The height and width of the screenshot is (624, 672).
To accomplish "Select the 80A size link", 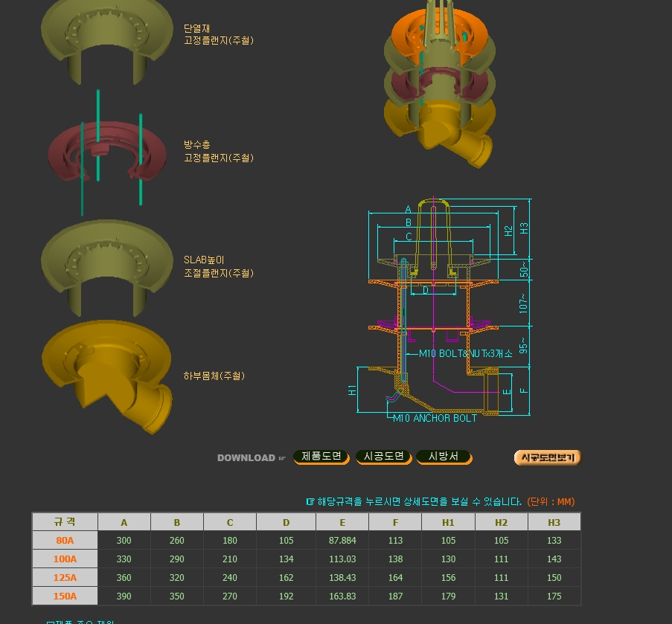I will (65, 541).
